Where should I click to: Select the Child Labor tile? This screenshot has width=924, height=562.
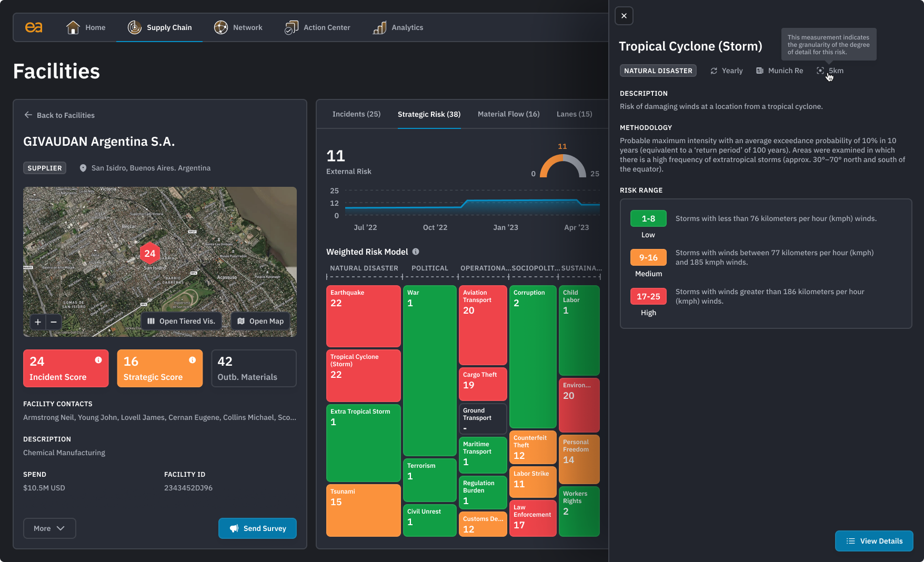click(x=579, y=330)
